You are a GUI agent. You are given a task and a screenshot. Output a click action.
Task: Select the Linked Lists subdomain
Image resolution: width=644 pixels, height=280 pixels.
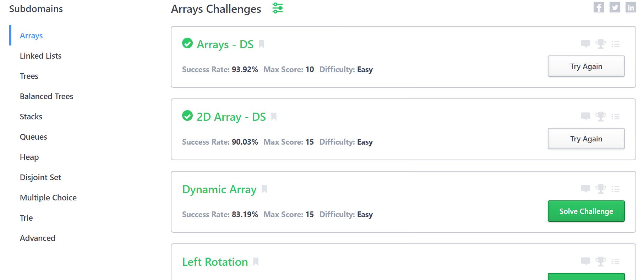tap(40, 56)
